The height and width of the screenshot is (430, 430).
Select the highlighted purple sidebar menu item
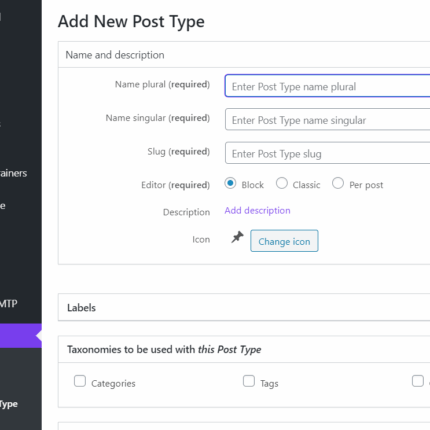pos(21,336)
